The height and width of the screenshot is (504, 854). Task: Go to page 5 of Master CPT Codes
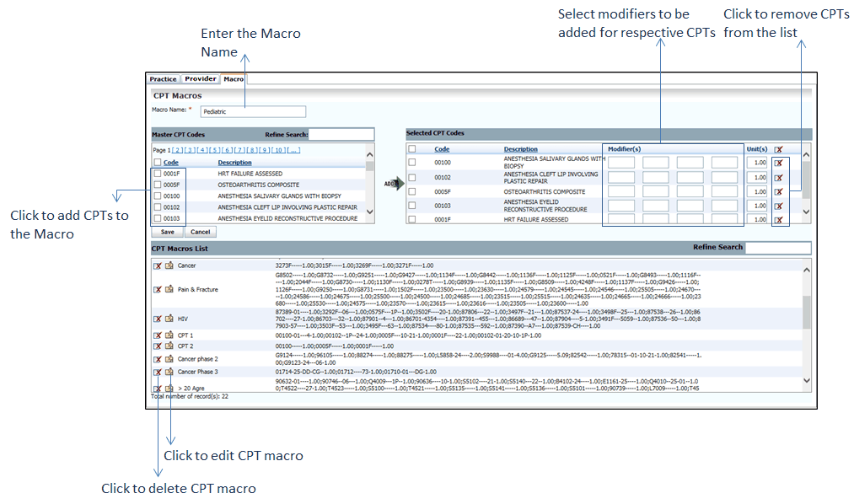(215, 150)
